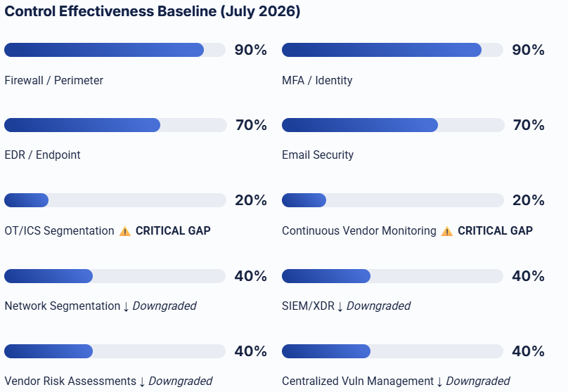Viewport: 568px width, 392px height.
Task: Click the 'MFA / Identity' label
Action: tap(317, 80)
